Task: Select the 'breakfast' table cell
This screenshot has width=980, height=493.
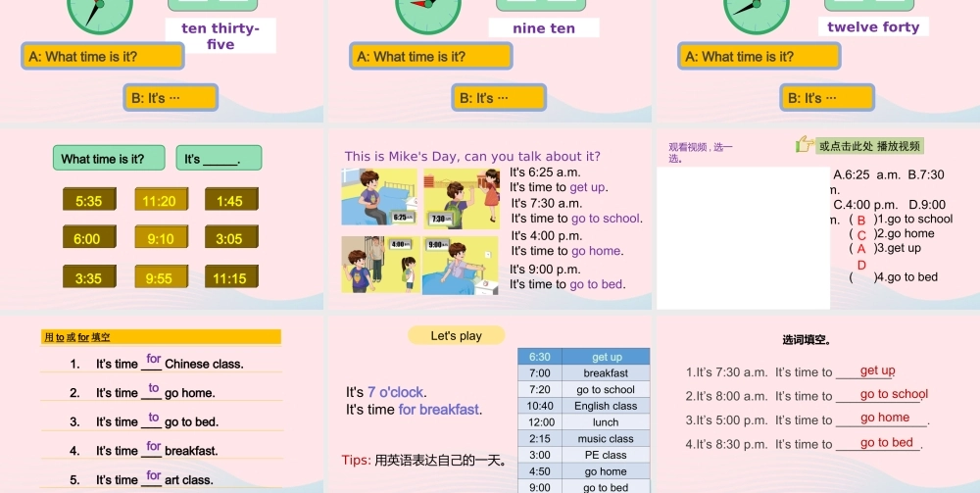Action: [x=606, y=373]
